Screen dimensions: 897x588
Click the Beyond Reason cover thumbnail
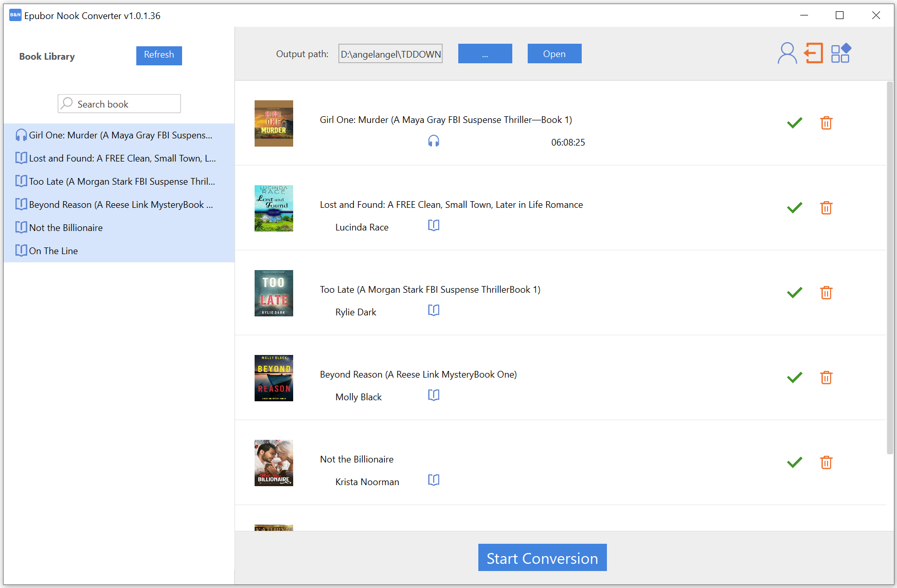click(274, 378)
